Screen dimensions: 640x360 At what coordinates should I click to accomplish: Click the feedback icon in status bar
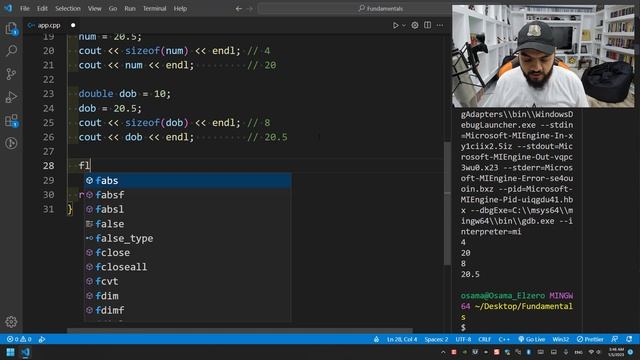[x=614, y=340]
